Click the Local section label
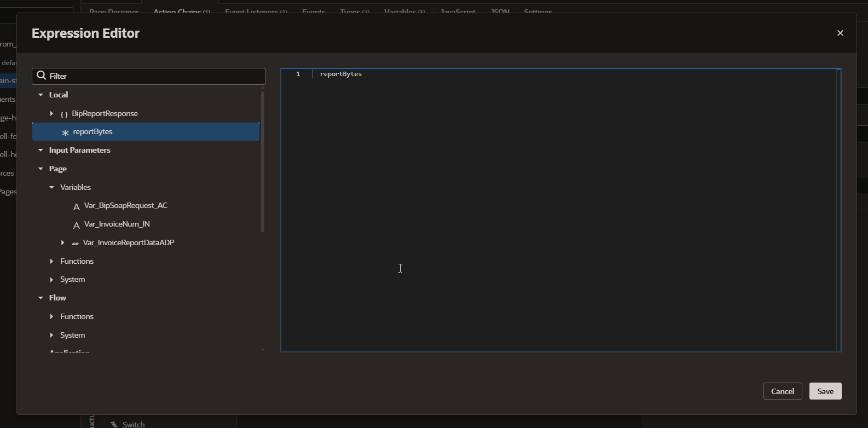 tap(59, 95)
